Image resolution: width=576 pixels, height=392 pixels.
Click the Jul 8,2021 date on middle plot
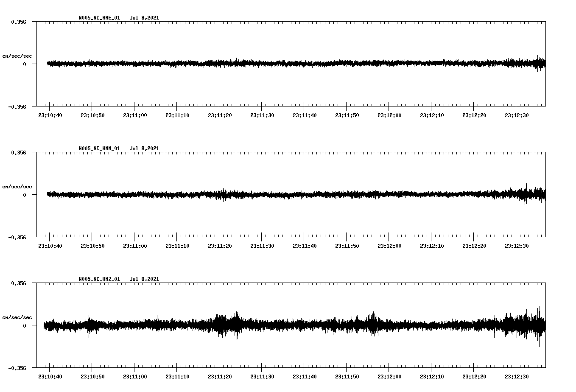click(145, 148)
